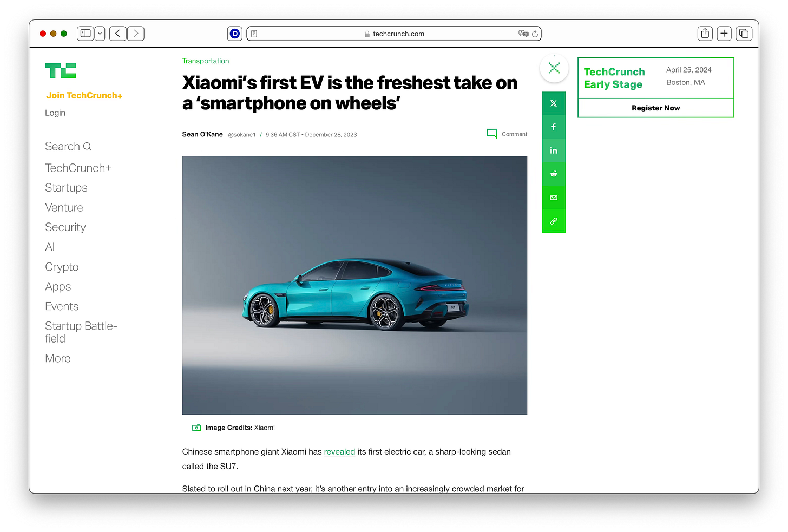Viewport: 788px width, 532px height.
Task: Open the Login link
Action: [55, 113]
